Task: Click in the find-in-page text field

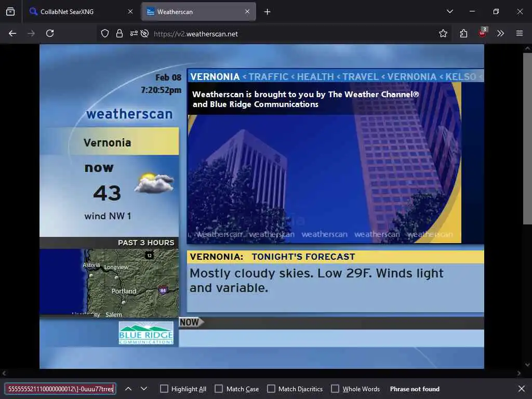Action: [60, 389]
